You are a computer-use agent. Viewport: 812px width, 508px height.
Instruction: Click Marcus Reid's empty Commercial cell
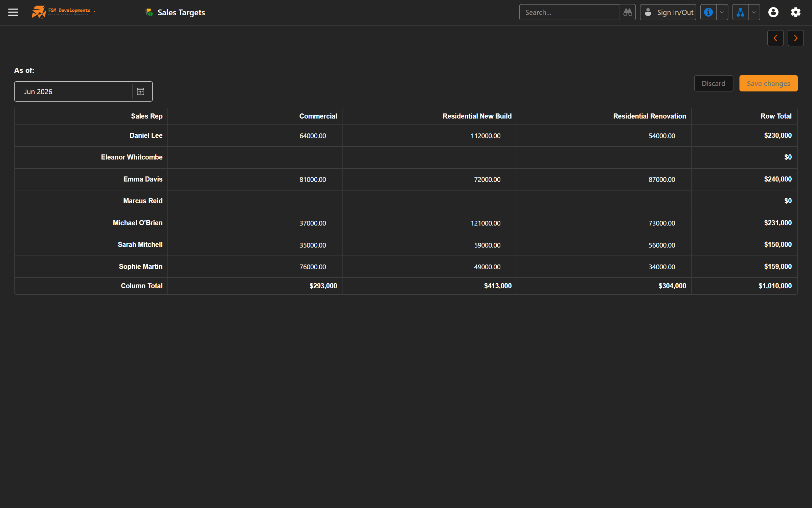coord(255,201)
